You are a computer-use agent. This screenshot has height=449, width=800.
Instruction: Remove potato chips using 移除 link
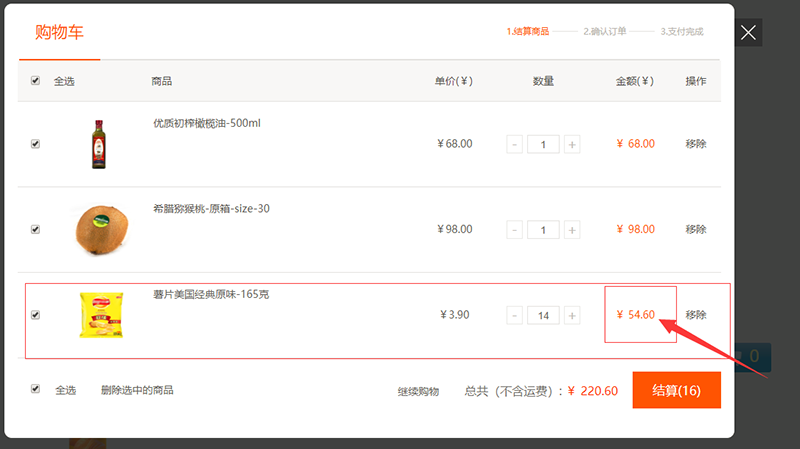pyautogui.click(x=696, y=315)
